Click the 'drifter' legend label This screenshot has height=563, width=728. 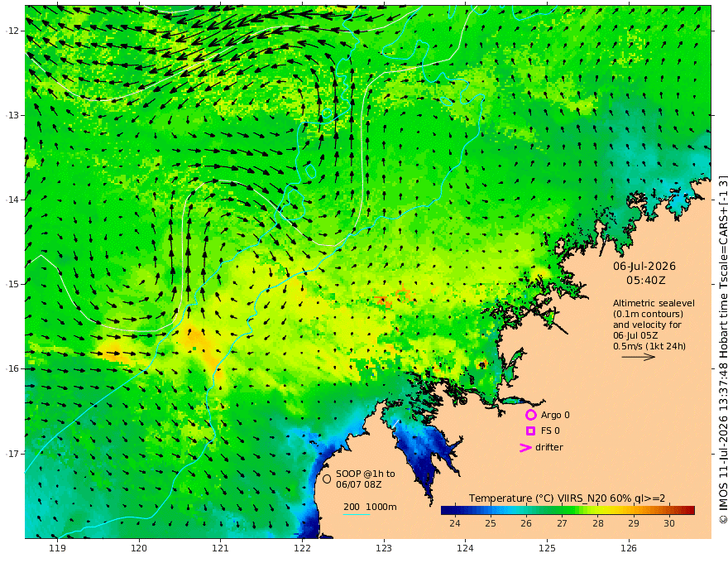point(549,447)
